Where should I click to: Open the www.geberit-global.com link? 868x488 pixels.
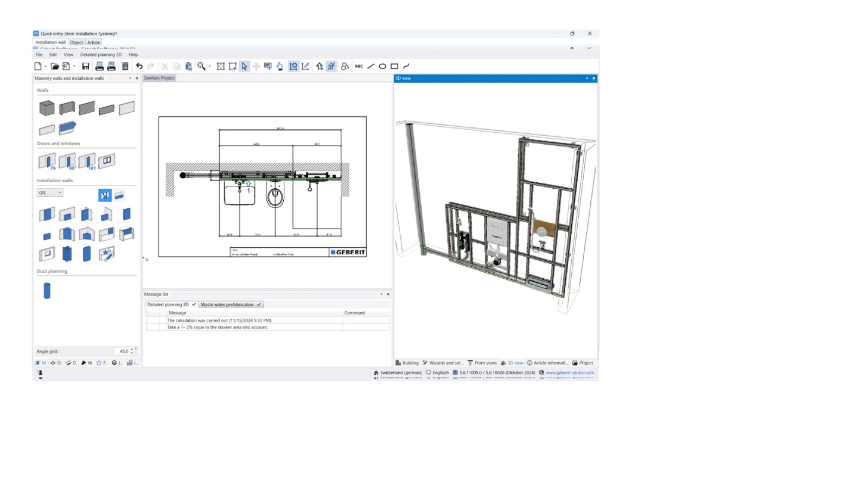[570, 373]
